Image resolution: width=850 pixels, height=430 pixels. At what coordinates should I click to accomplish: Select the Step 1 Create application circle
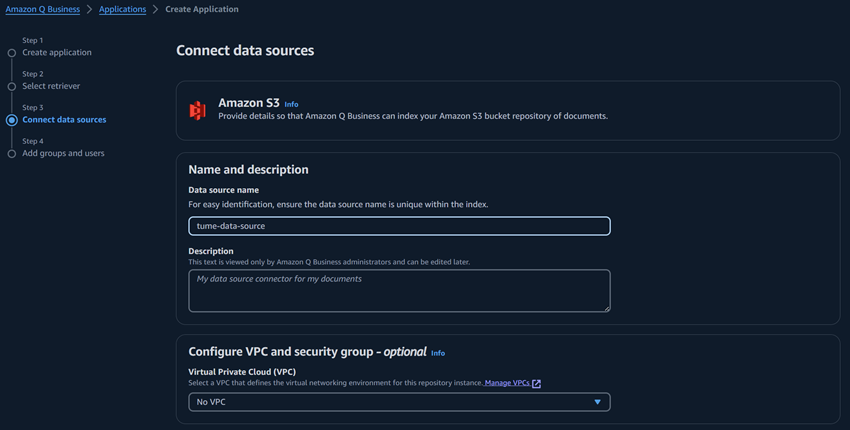coord(12,53)
